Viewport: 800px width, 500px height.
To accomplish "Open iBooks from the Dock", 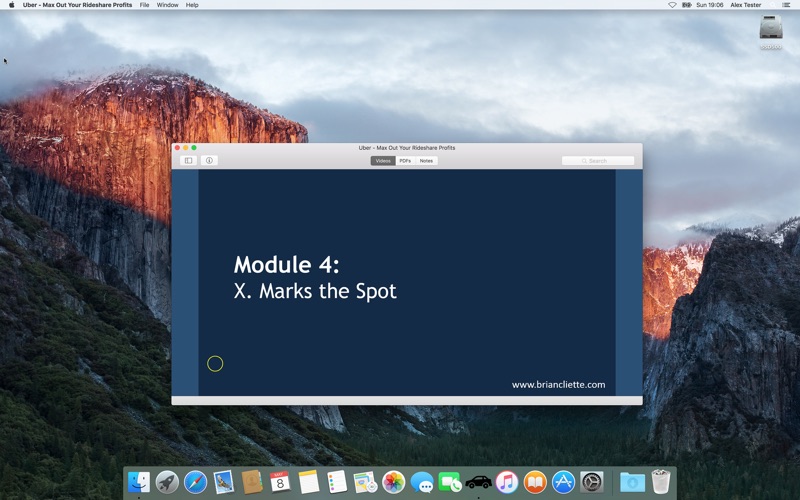I will tap(535, 482).
